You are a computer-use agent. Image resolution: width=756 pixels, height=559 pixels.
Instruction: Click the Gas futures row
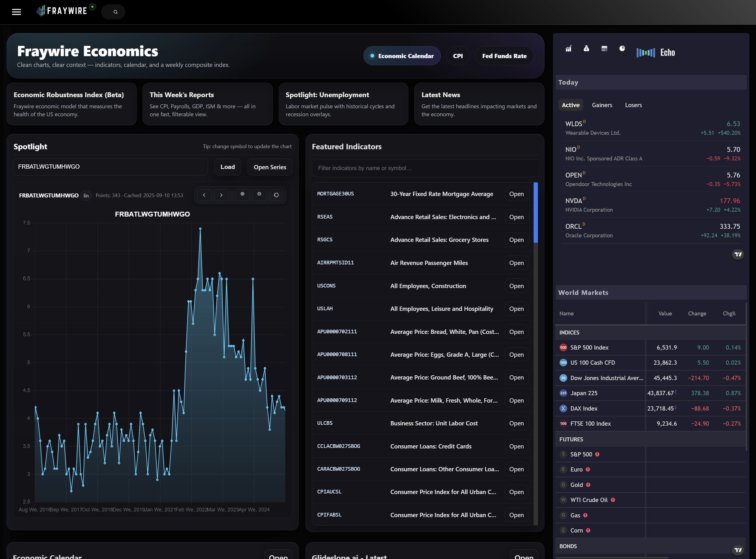point(650,515)
